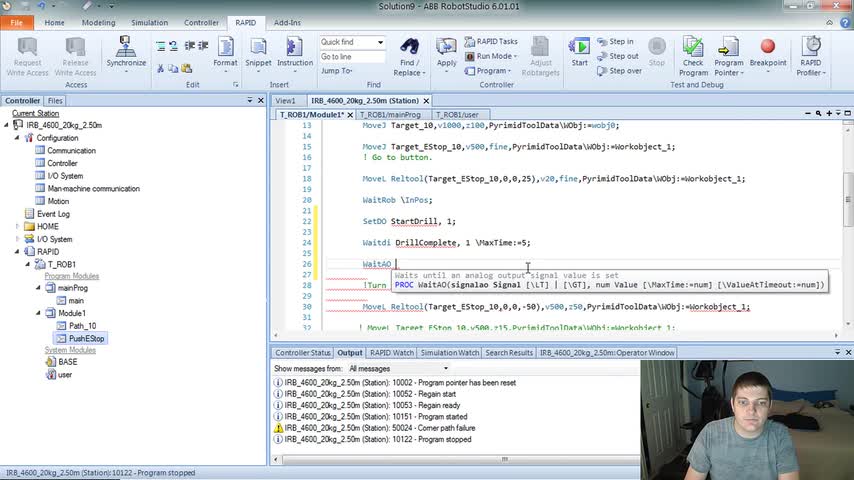Viewport: 854px width, 480px height.
Task: Open the Files panel tab
Action: 55,101
